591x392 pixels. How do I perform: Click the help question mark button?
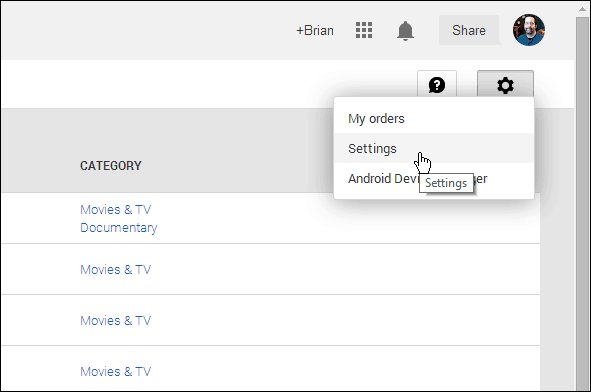pos(437,84)
